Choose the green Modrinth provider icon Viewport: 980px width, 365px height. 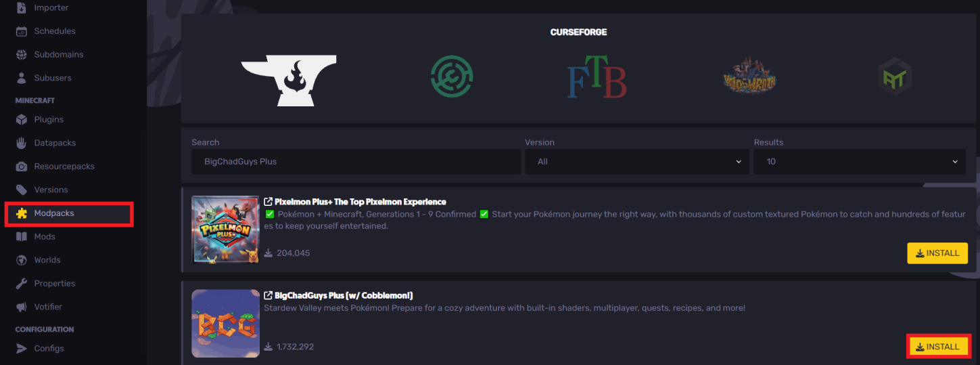[x=452, y=77]
